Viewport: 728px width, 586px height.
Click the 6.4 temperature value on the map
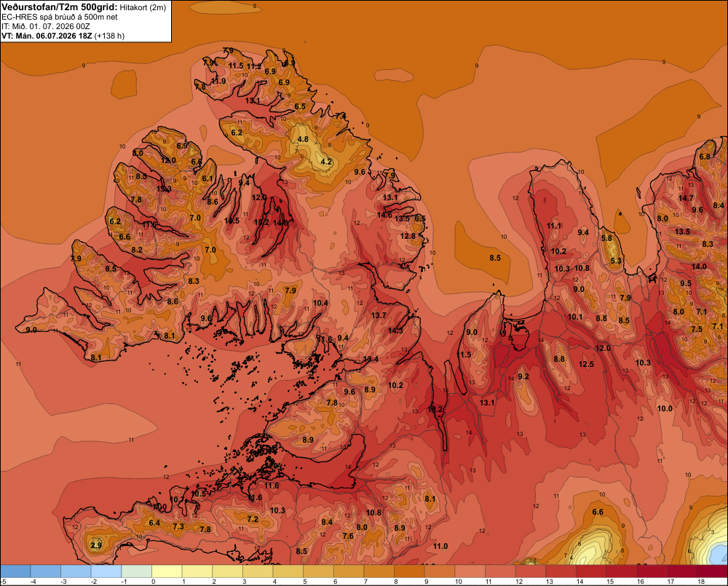click(154, 523)
